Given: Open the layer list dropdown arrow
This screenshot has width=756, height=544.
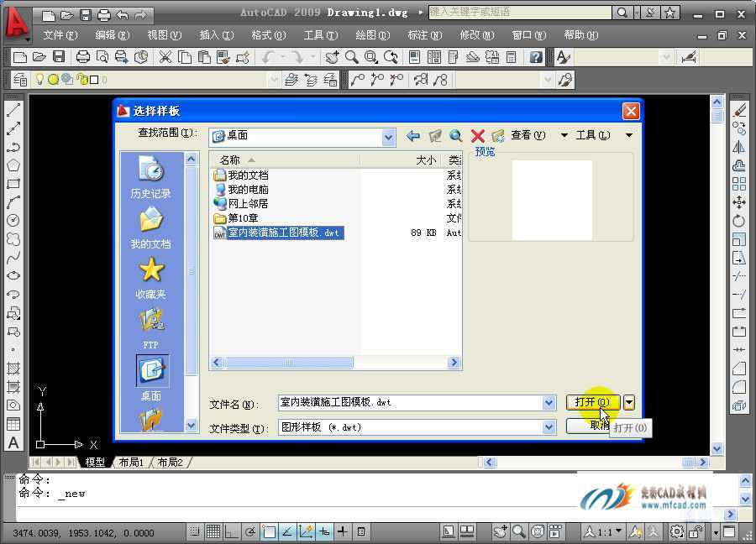Looking at the screenshot, I should [x=274, y=80].
